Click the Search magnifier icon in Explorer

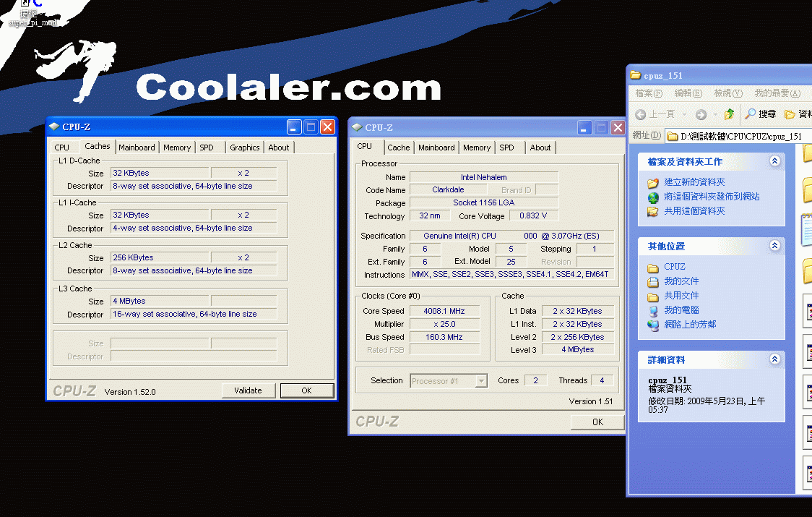click(751, 114)
